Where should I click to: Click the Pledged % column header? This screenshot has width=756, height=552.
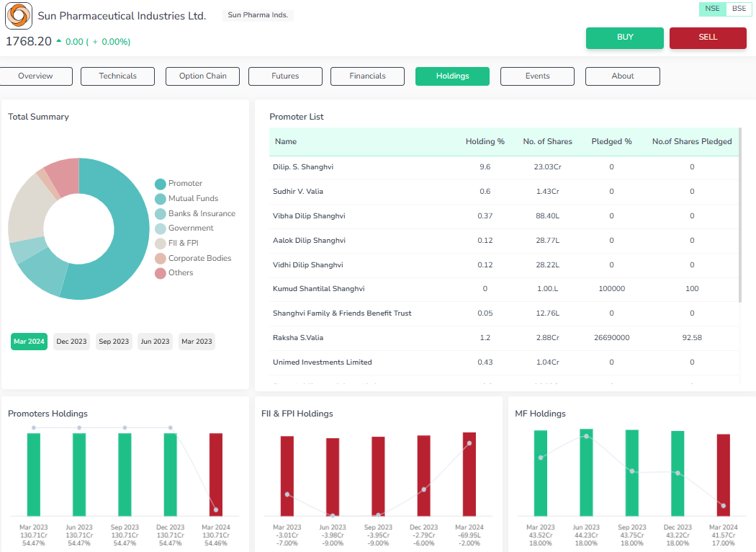tap(611, 141)
